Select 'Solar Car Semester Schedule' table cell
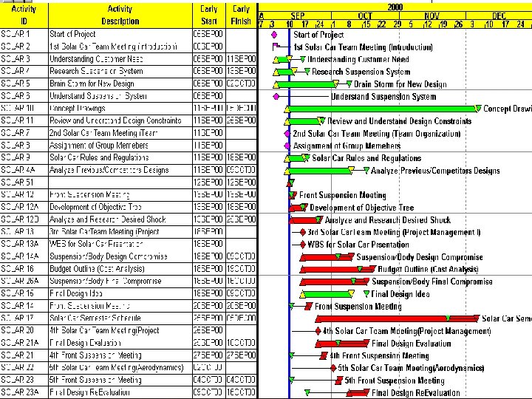Viewport: 532px width, 399px height. tap(120, 318)
